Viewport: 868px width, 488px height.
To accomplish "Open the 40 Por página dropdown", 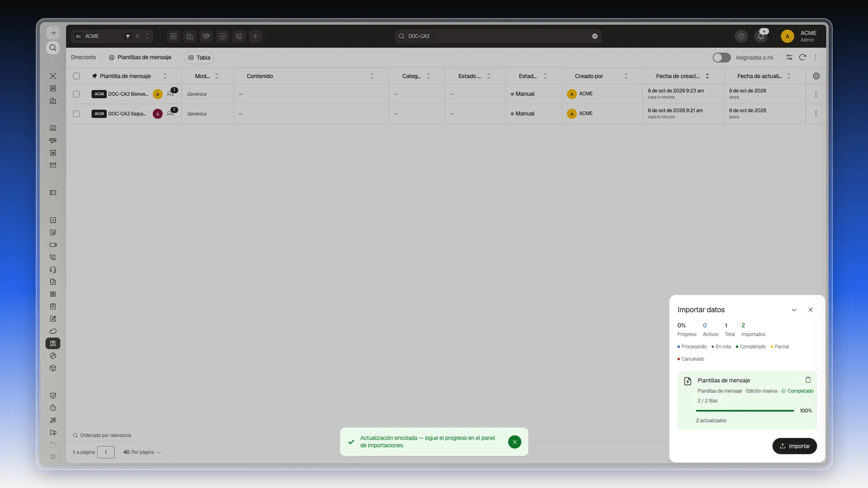I will [x=142, y=452].
